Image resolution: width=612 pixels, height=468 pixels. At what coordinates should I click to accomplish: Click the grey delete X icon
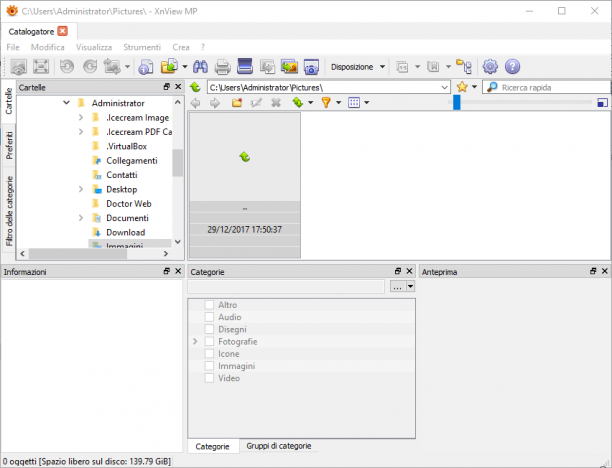[x=276, y=103]
